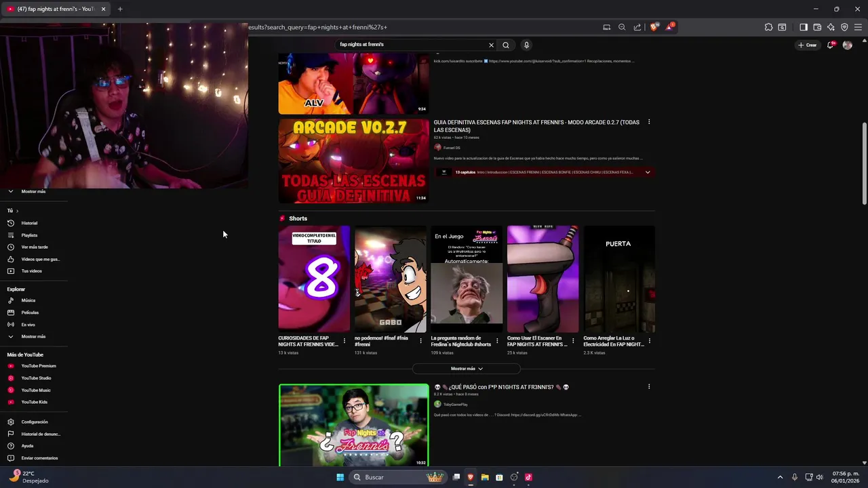
Task: Open the browser extensions puzzle icon
Action: pos(768,27)
